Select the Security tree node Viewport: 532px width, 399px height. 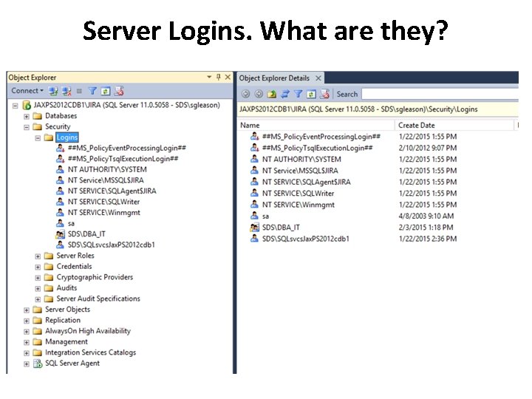point(58,126)
